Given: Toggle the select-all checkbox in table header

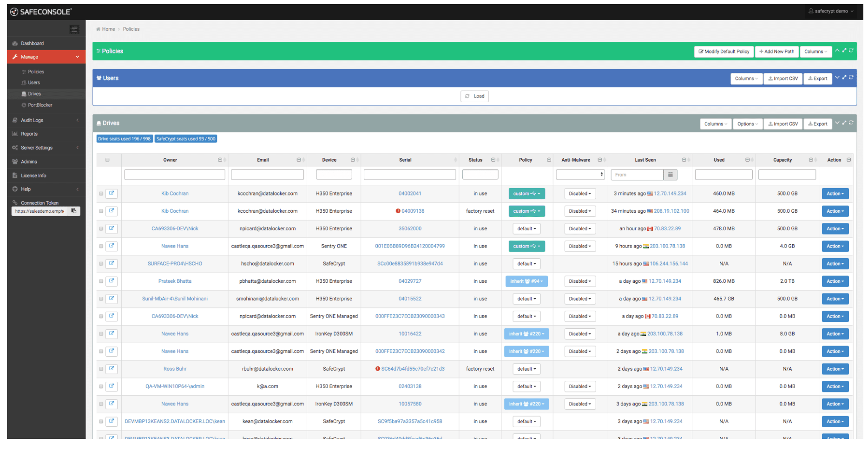Looking at the screenshot, I should [x=107, y=160].
